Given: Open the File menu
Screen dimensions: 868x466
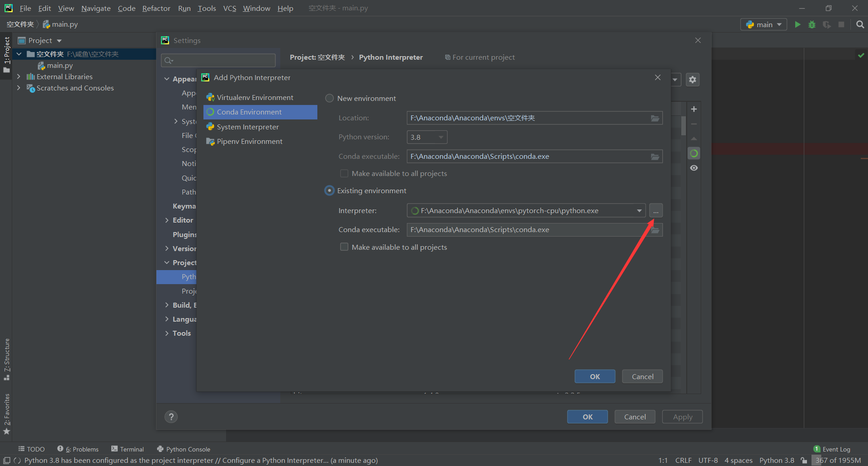Looking at the screenshot, I should tap(25, 8).
